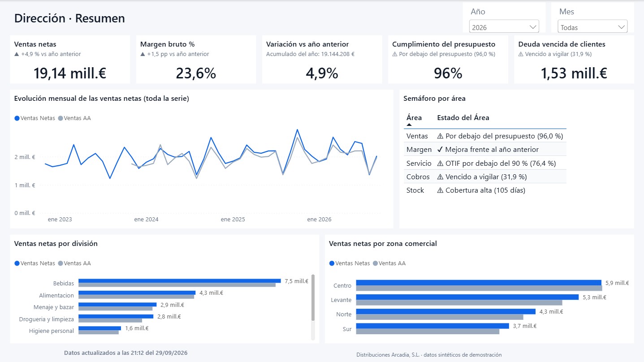Image resolution: width=644 pixels, height=362 pixels.
Task: Click the Variación vs año anterior 4,9% value
Action: (x=322, y=73)
